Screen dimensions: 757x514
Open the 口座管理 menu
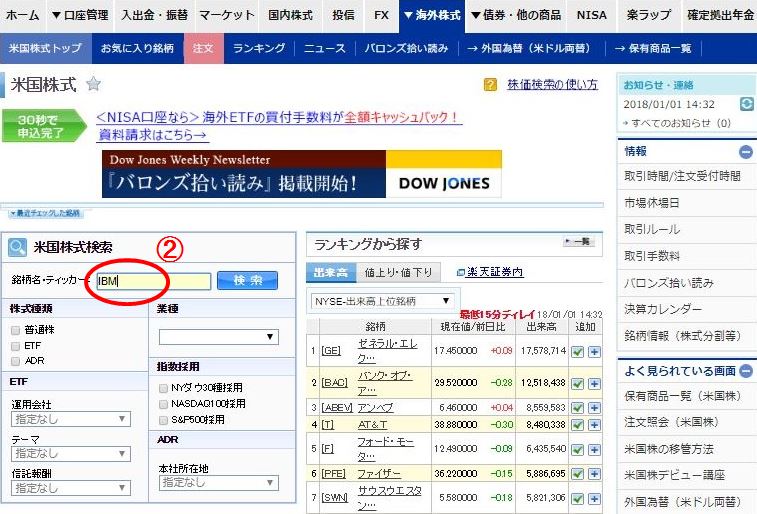tap(80, 15)
